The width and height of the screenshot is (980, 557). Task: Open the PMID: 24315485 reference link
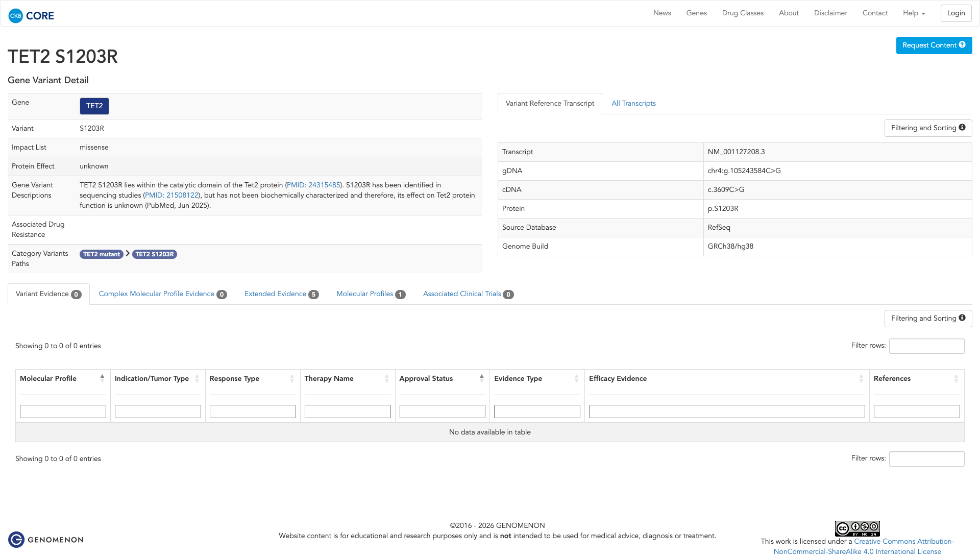tap(313, 185)
